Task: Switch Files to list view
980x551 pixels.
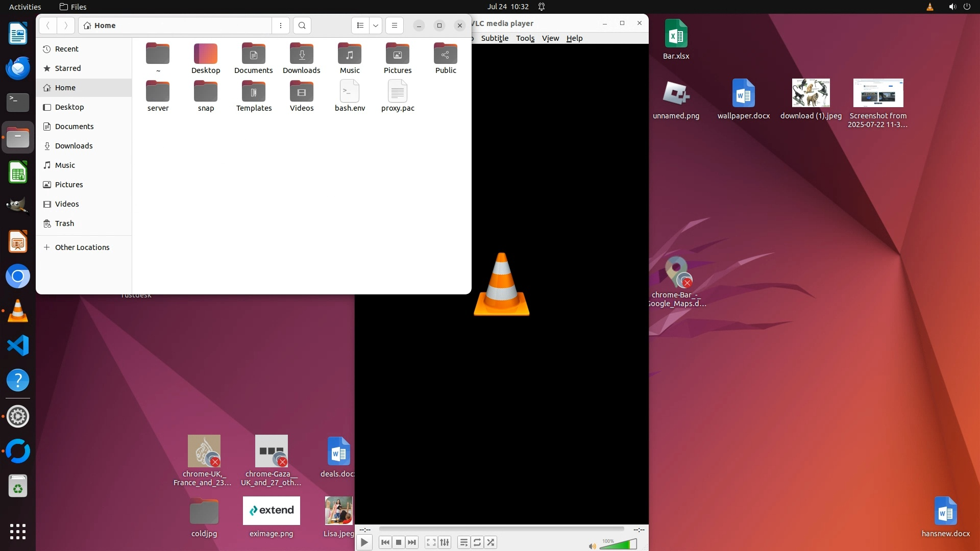Action: (360, 26)
